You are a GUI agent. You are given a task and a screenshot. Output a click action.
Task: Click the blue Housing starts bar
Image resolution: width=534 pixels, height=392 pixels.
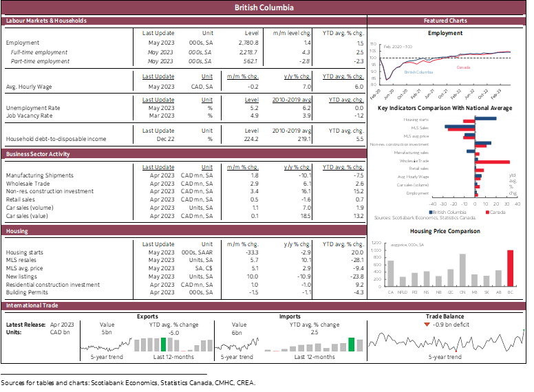tap(485, 118)
